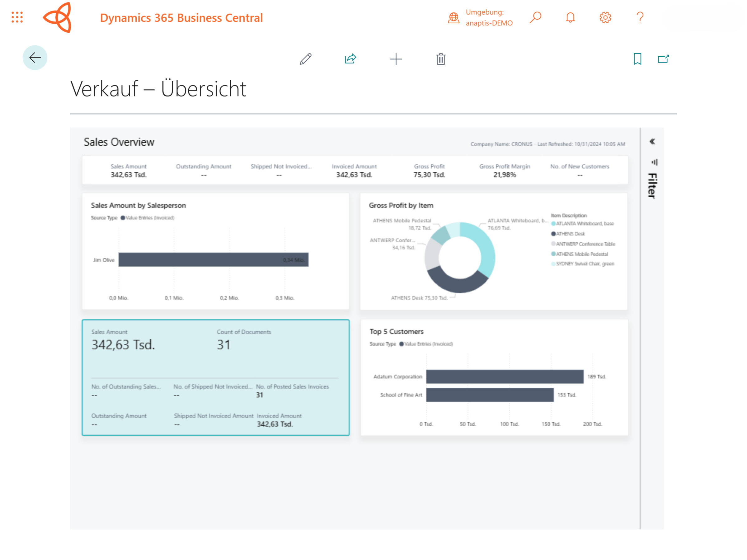Click the Gross Profit by Item title

401,205
